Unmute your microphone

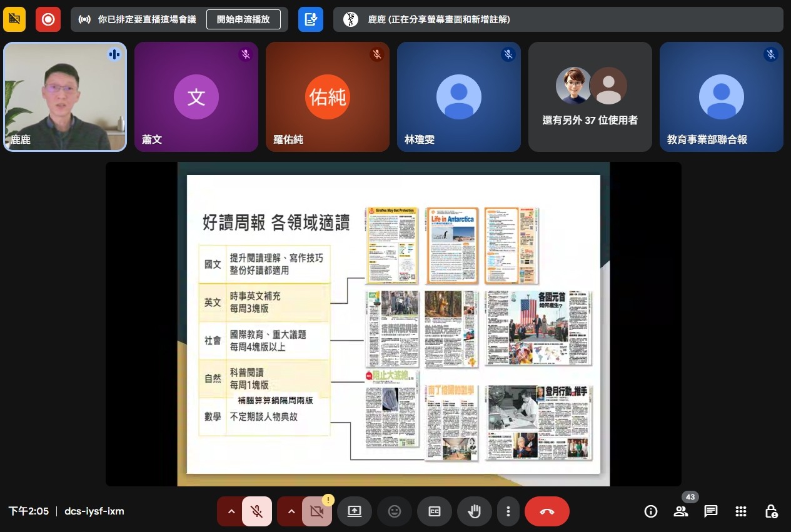[x=256, y=511]
